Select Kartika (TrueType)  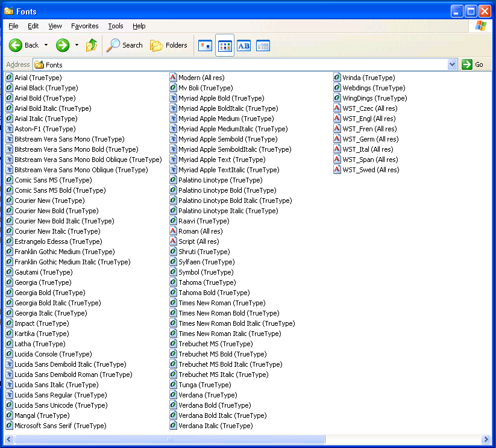click(42, 334)
